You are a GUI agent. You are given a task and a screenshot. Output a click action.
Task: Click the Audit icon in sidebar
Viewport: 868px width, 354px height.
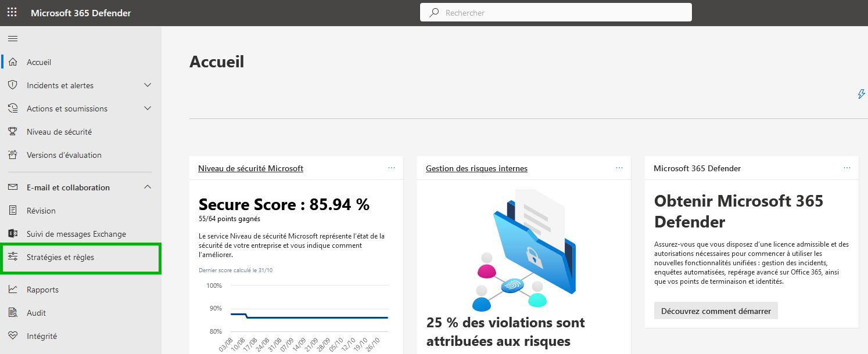point(13,313)
